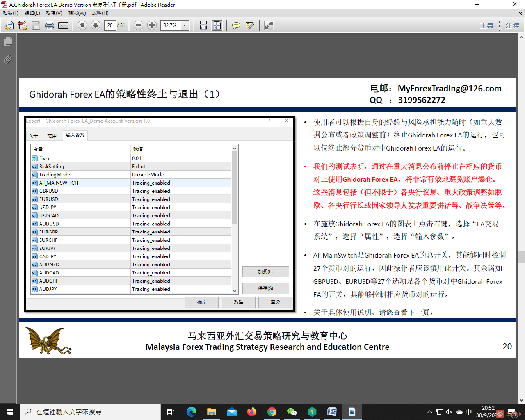Click the 'AUDNZD' row in the page image

[131, 265]
